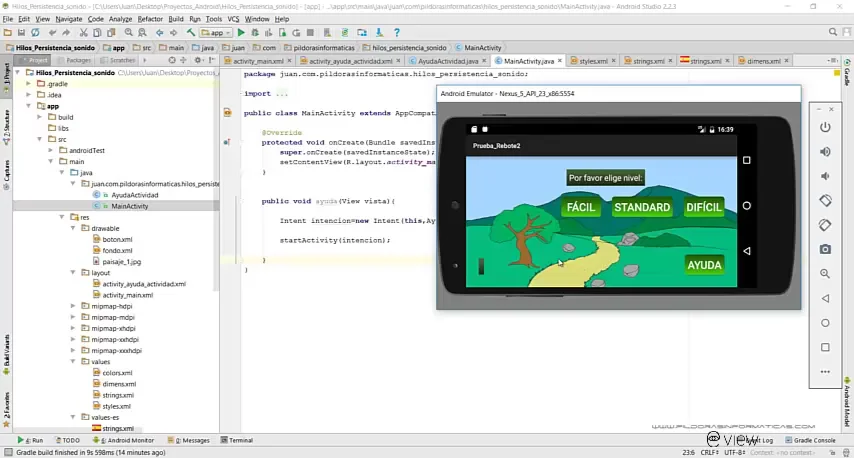Viewport: 854px width, 458px height.
Task: Expand the androidTest folder arrow
Action: (51, 150)
